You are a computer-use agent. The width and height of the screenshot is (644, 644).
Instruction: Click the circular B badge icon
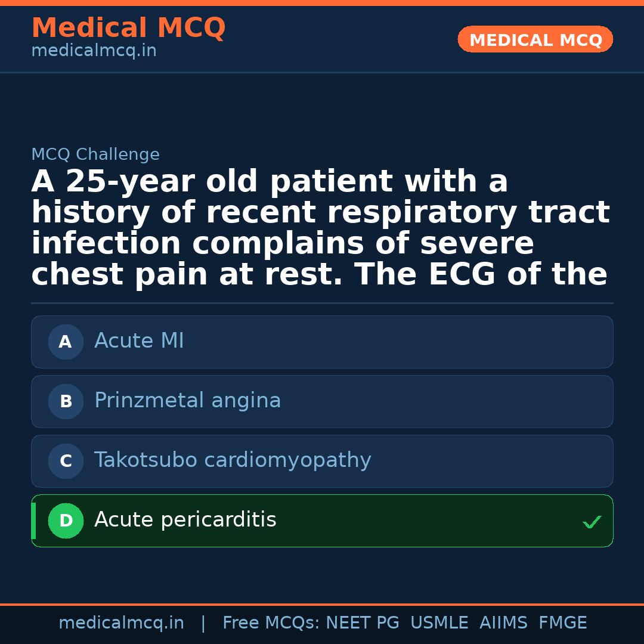click(66, 401)
